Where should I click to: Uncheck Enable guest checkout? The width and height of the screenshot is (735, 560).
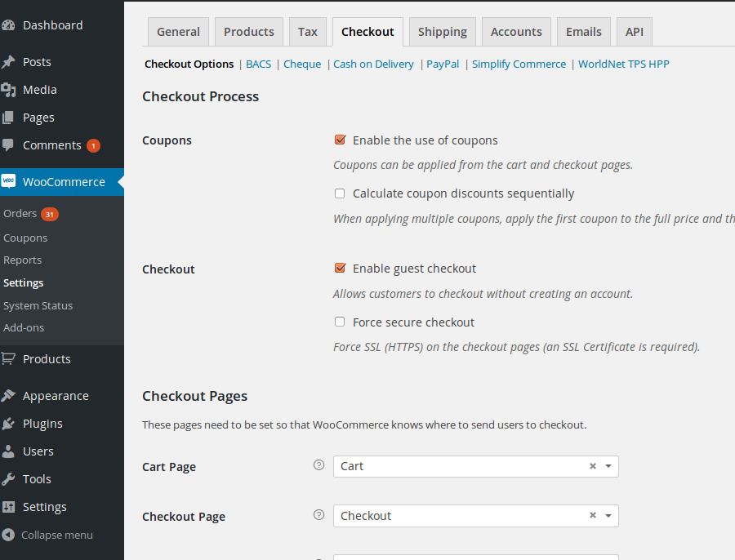(340, 268)
